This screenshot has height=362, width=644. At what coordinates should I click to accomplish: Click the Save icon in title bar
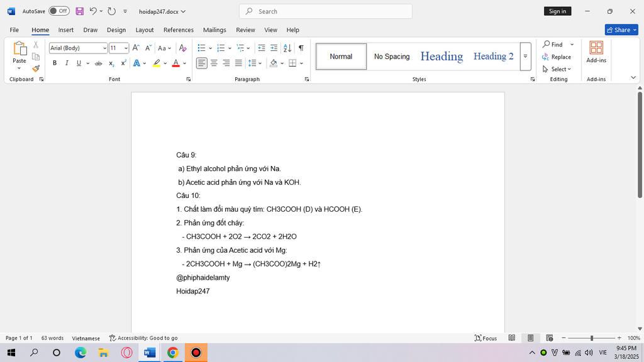click(x=80, y=11)
